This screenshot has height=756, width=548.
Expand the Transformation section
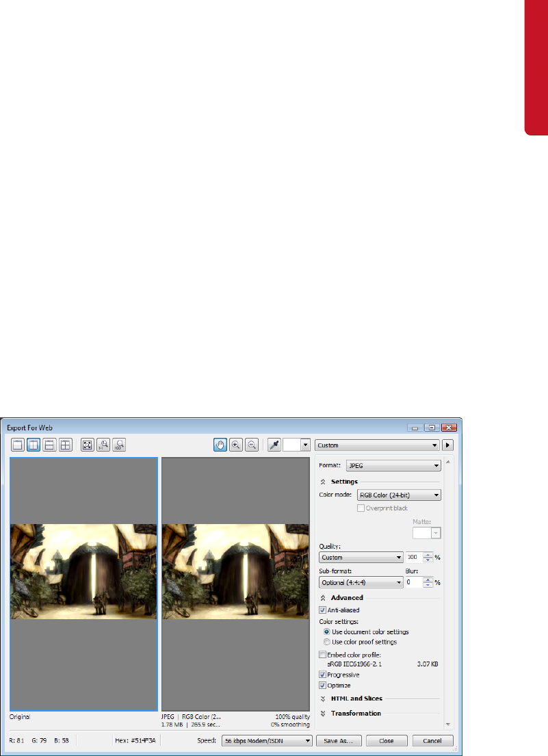click(323, 714)
